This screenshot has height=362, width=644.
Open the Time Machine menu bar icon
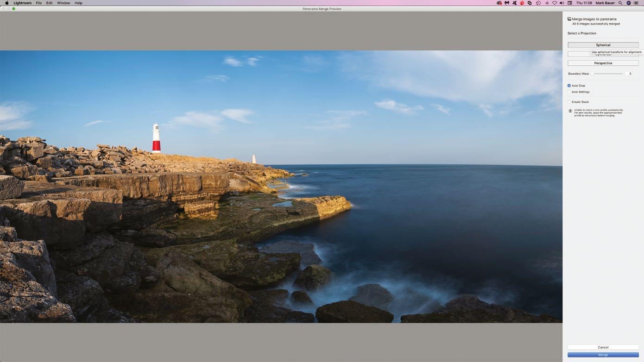[x=538, y=3]
